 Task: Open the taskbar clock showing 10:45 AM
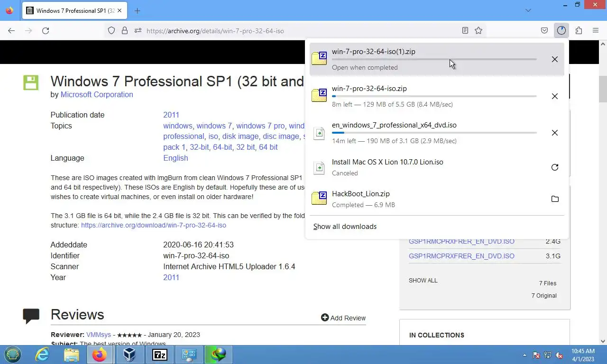tap(583, 355)
